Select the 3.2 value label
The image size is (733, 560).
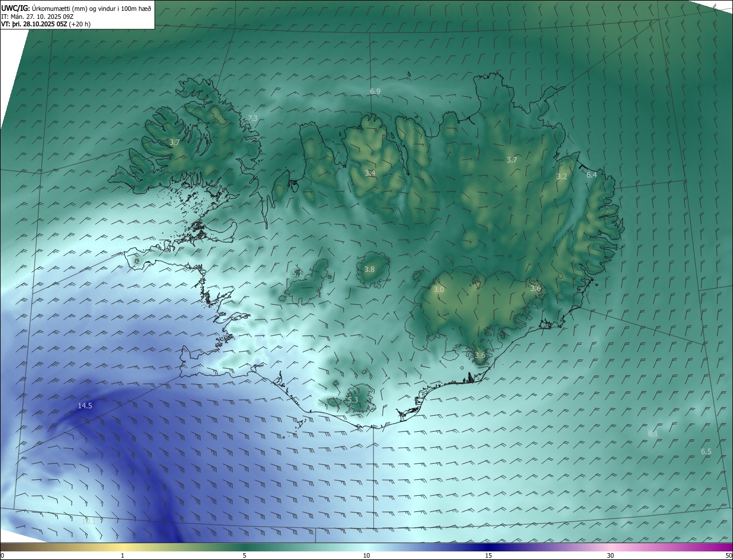coord(562,177)
